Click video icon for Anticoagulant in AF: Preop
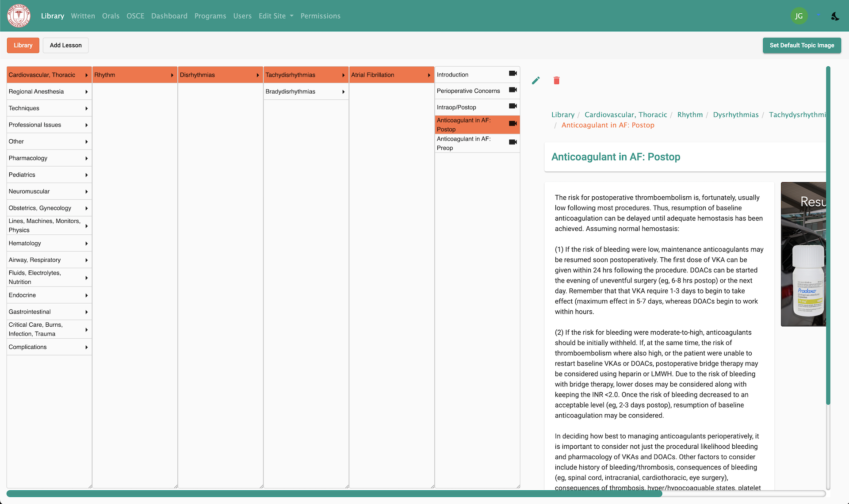This screenshot has width=849, height=504. (x=512, y=142)
